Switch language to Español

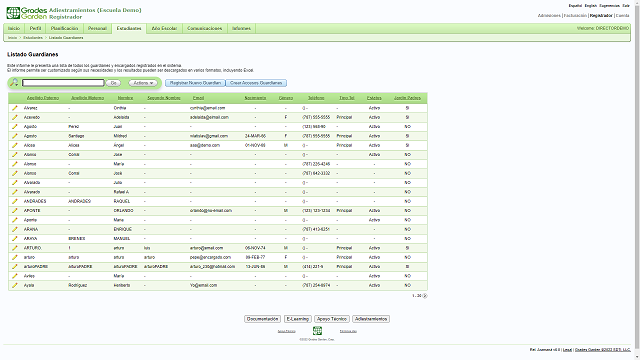tap(575, 6)
